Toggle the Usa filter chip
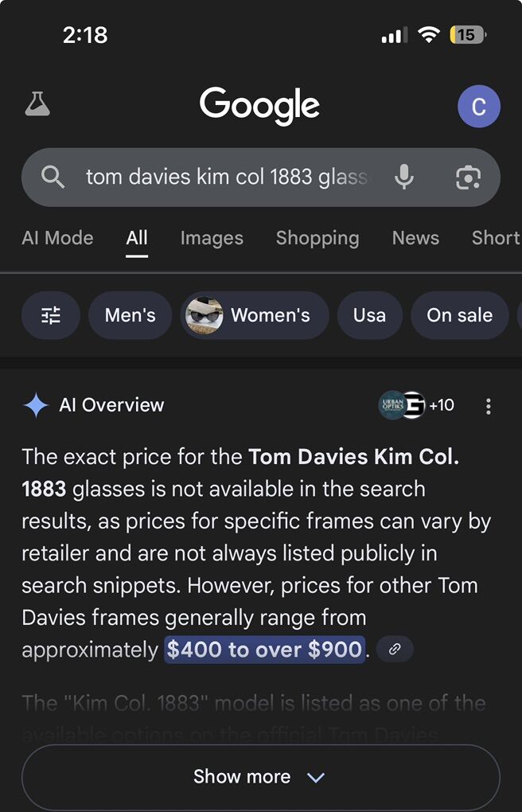Viewport: 522px width, 812px height. [x=369, y=315]
